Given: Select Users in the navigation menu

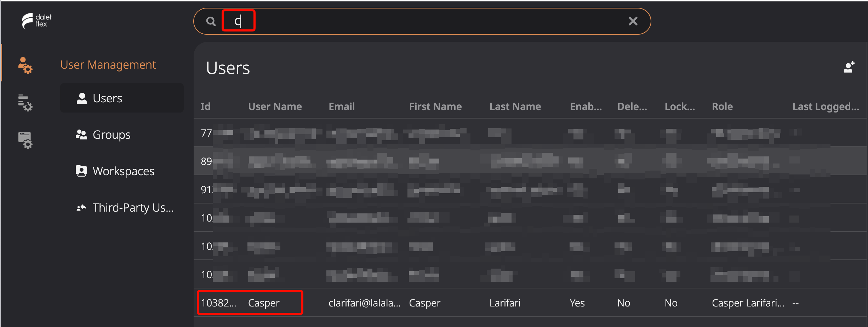Looking at the screenshot, I should [122, 98].
